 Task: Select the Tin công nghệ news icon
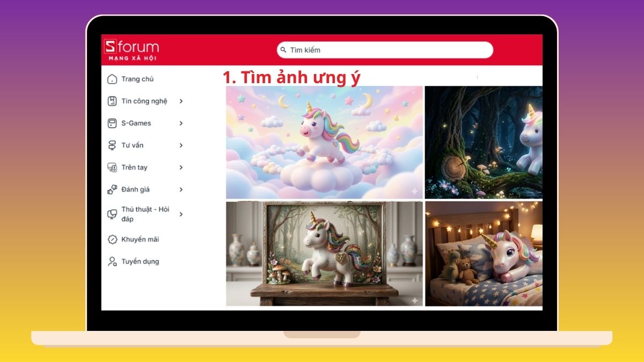(111, 101)
